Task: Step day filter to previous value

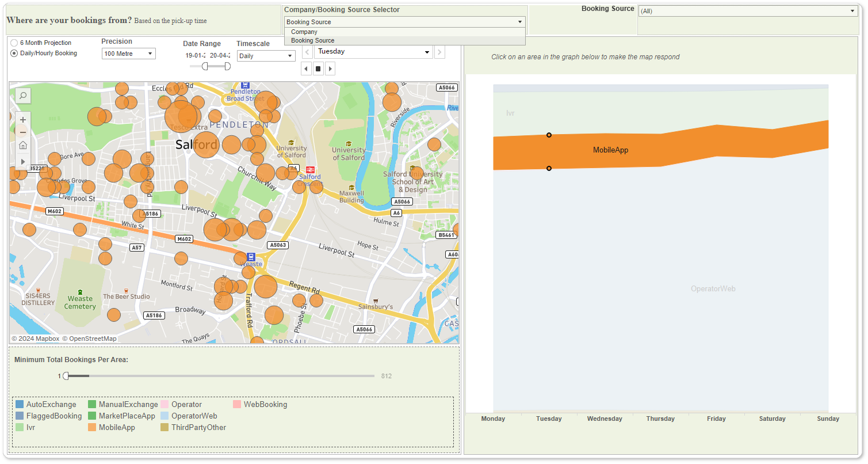Action: pyautogui.click(x=307, y=52)
